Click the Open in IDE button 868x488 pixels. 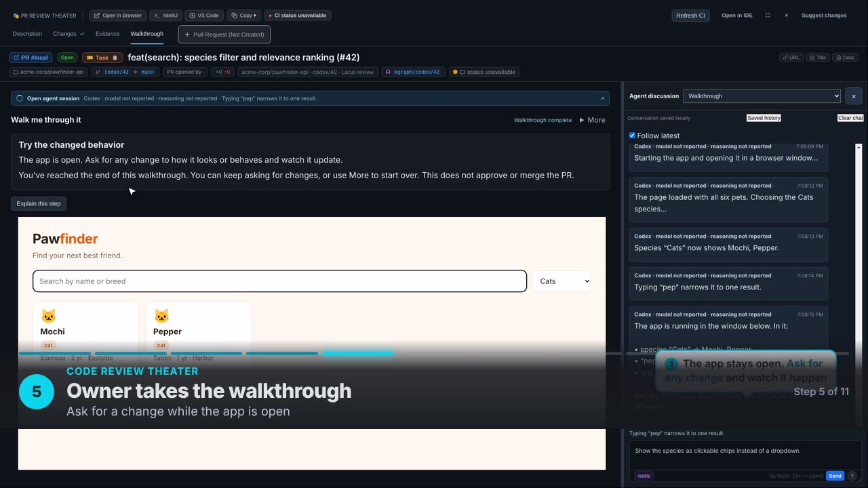click(737, 16)
